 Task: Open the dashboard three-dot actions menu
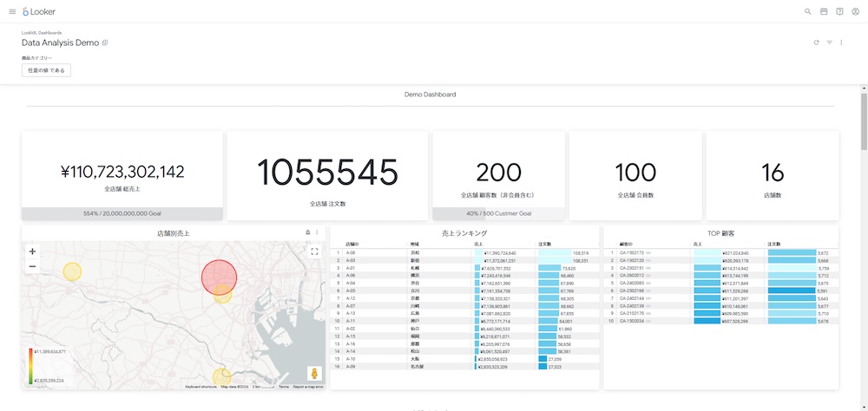click(841, 42)
